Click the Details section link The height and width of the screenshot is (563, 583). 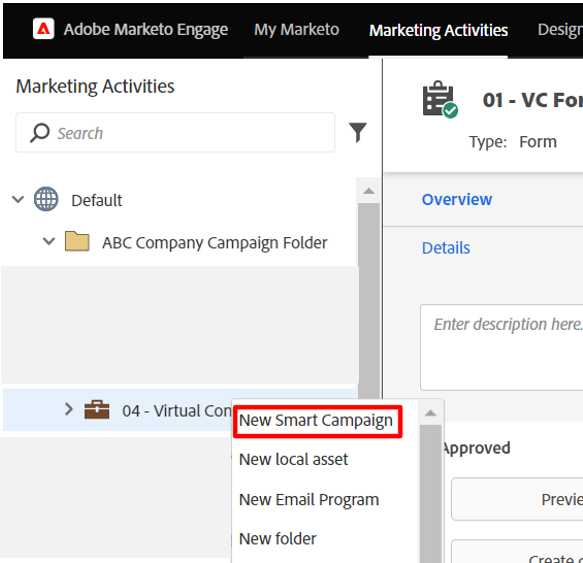[x=446, y=248]
